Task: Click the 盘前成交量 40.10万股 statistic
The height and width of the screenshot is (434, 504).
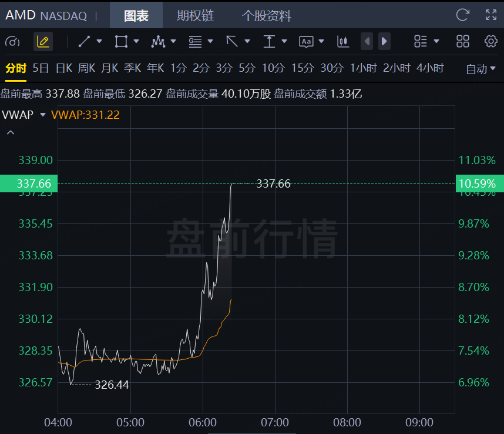Action: [x=219, y=94]
